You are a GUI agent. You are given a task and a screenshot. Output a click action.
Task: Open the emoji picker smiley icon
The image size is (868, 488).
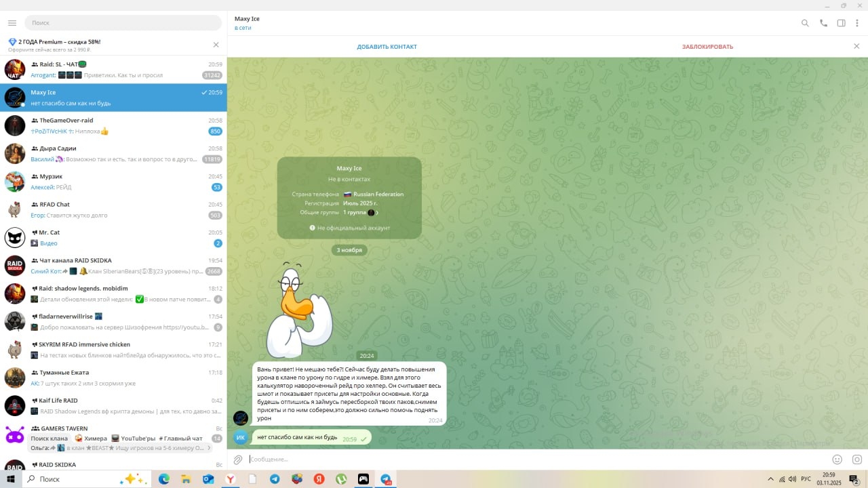coord(837,460)
